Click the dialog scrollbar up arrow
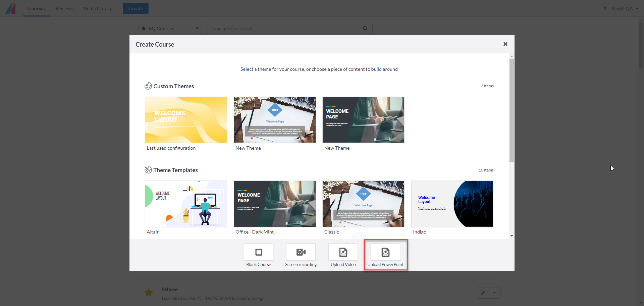The width and height of the screenshot is (644, 306). point(512,56)
